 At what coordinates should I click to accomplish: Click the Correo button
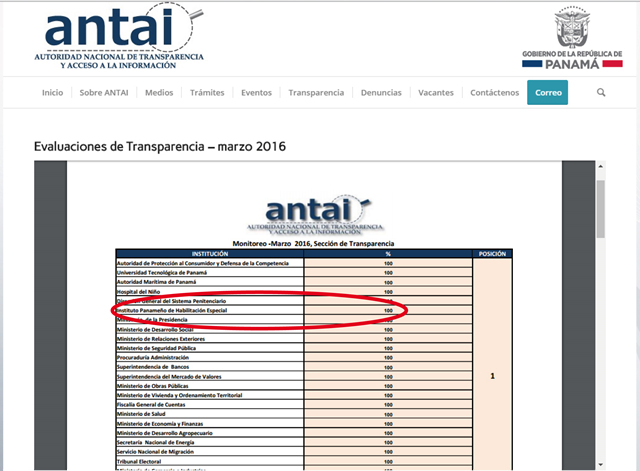point(547,93)
